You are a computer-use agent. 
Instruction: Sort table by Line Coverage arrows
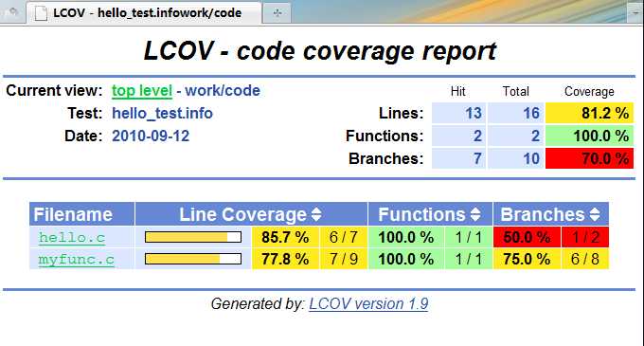click(315, 214)
